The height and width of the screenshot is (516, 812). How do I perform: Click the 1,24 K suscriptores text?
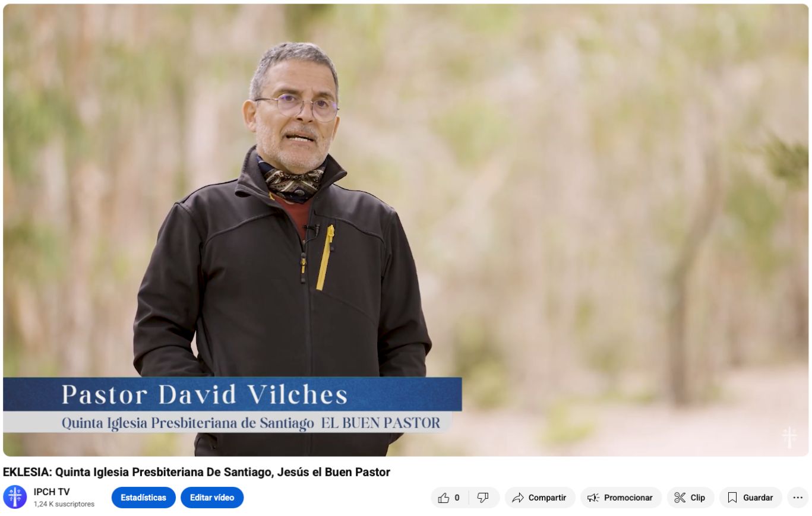(64, 504)
